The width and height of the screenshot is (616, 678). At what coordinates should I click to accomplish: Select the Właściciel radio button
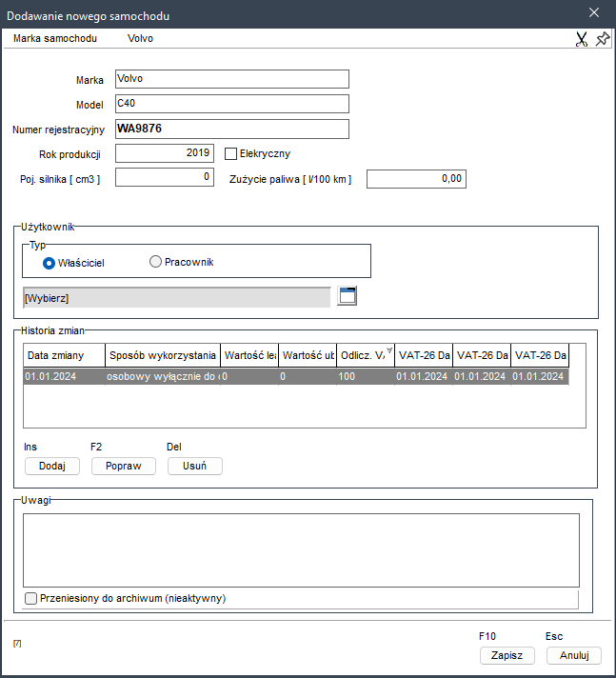point(49,263)
